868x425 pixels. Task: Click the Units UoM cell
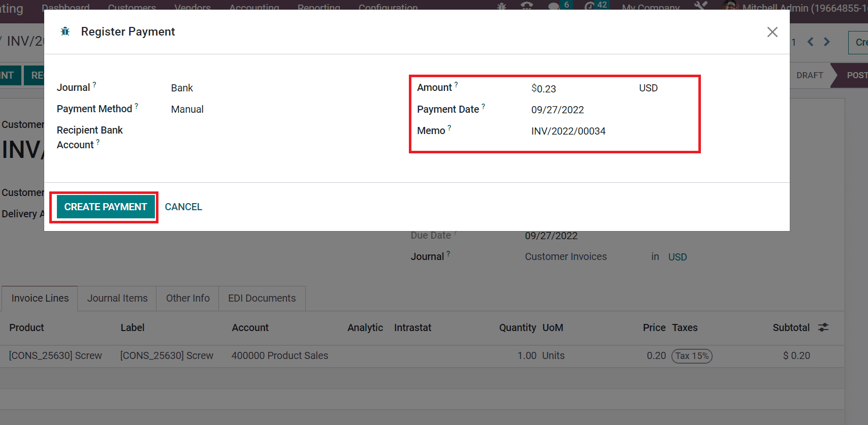coord(553,355)
